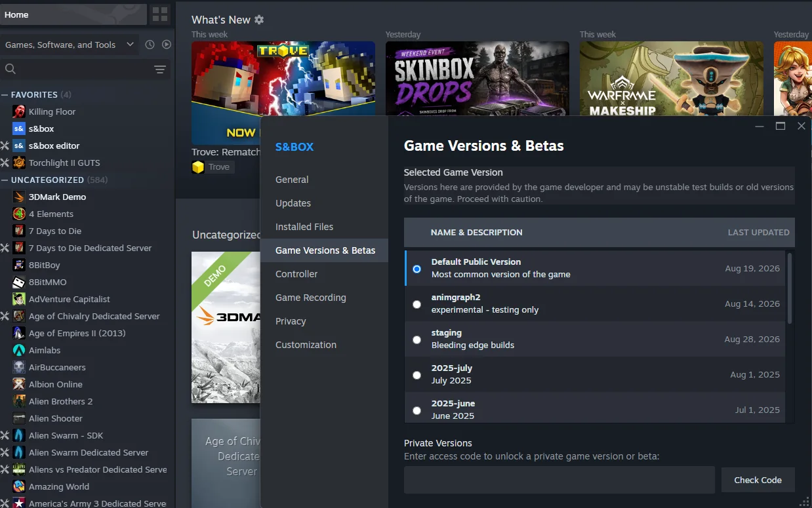Click the 3DMark Demo icon
Screen dimensions: 812x508
[19, 197]
